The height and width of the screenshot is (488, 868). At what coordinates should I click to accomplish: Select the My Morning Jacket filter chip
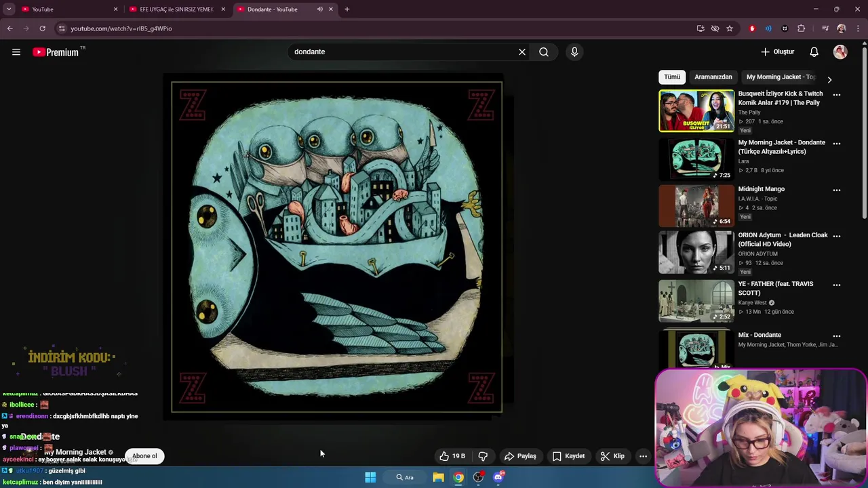tap(781, 77)
